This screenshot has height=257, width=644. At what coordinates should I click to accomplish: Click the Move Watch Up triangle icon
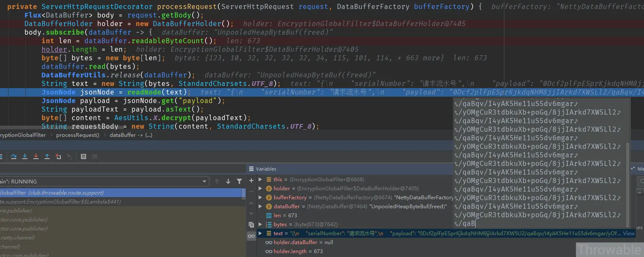click(251, 203)
